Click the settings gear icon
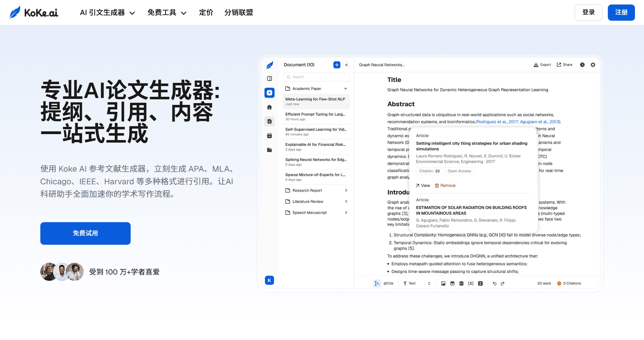The width and height of the screenshot is (644, 340). click(x=593, y=65)
